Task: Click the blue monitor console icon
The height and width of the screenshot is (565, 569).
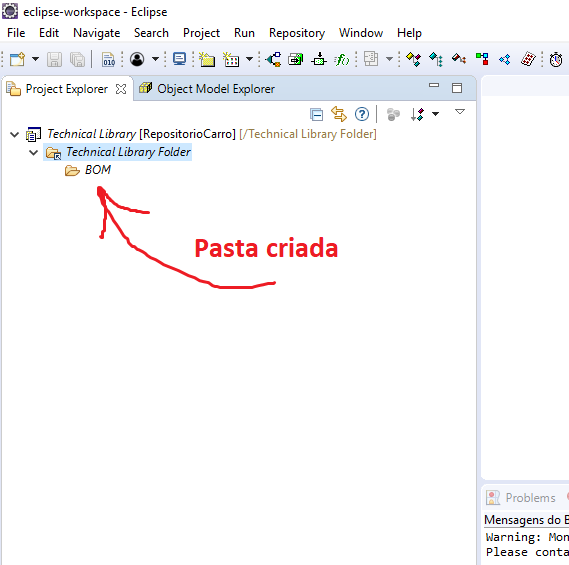Action: pyautogui.click(x=179, y=59)
